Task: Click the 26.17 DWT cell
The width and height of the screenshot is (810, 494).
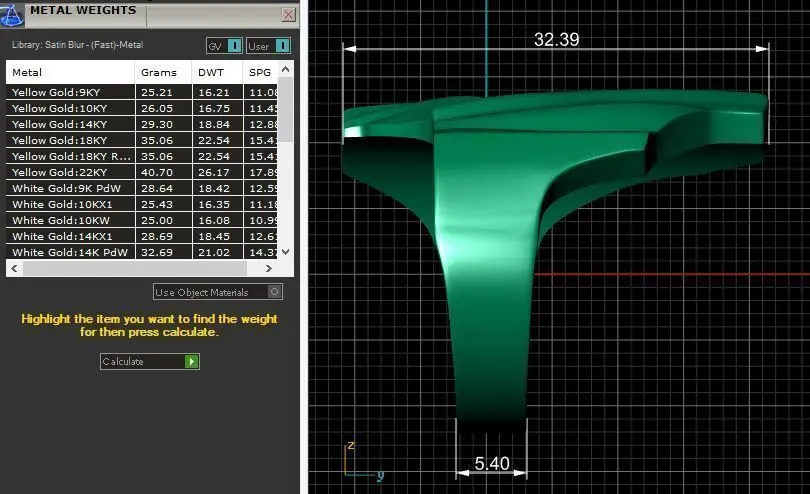Action: click(x=217, y=173)
